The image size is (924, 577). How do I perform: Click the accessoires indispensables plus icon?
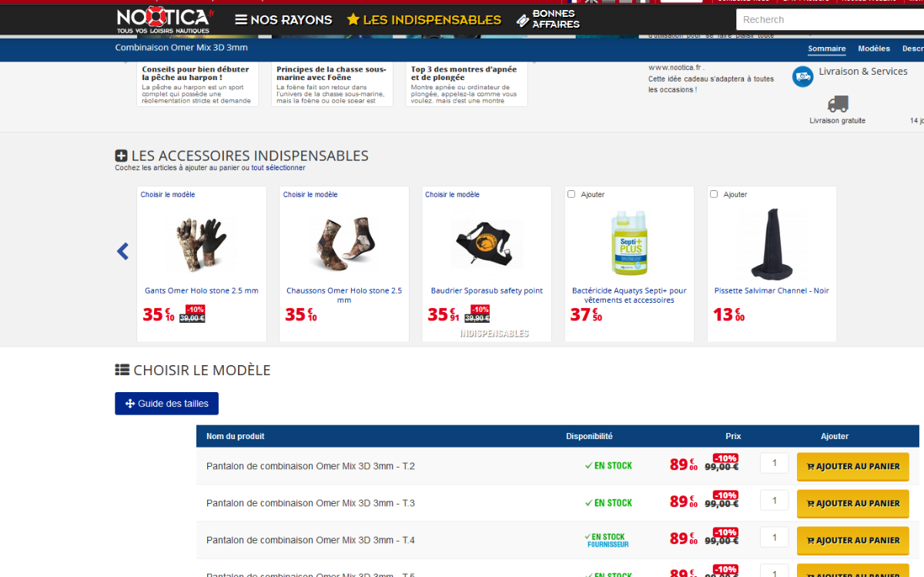pyautogui.click(x=122, y=156)
